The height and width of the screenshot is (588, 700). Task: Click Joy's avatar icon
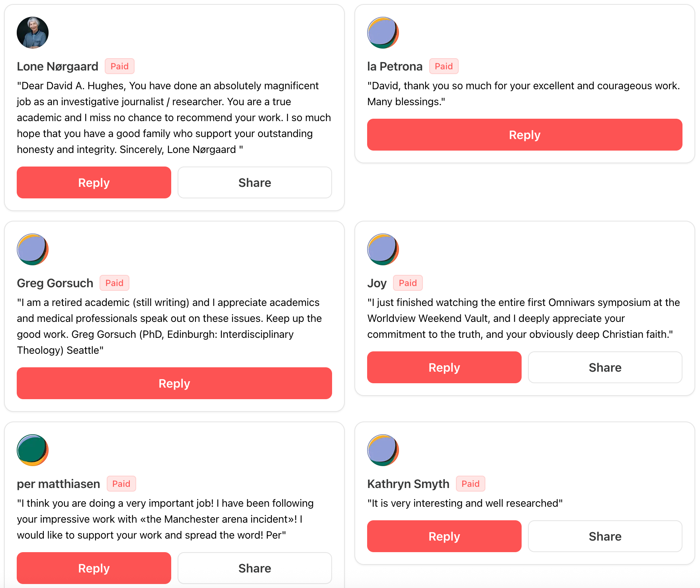coord(383,249)
